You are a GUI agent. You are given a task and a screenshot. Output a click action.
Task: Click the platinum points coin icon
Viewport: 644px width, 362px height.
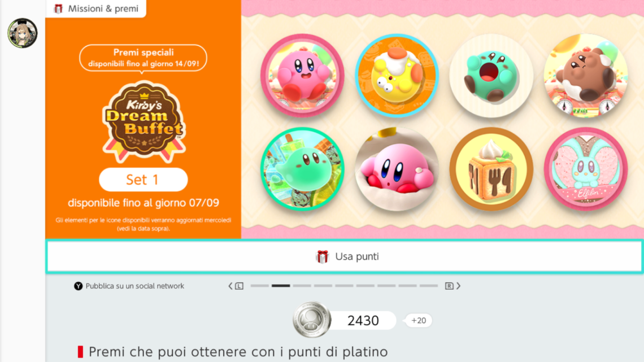coord(312,320)
